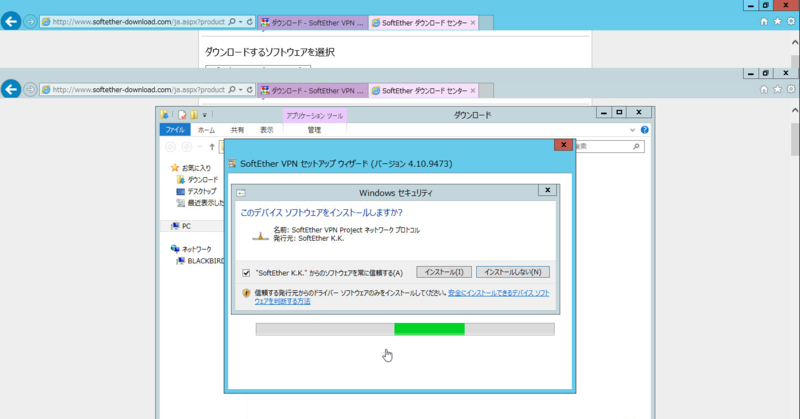Open Tools gear in upper Internet Explorer
The height and width of the screenshot is (419, 800).
[791, 21]
